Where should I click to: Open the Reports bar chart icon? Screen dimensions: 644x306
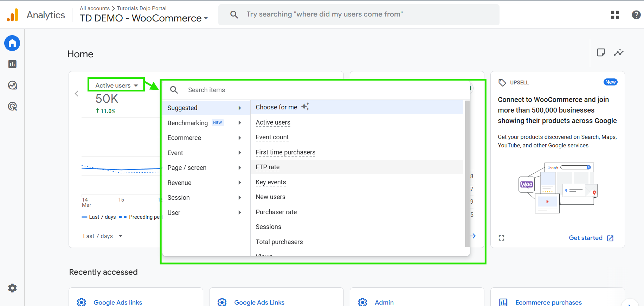point(12,64)
